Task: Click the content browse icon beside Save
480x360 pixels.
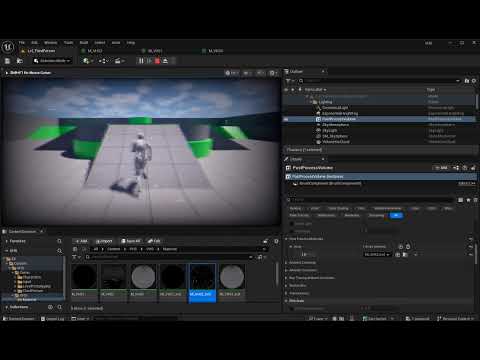Action: [x=20, y=61]
